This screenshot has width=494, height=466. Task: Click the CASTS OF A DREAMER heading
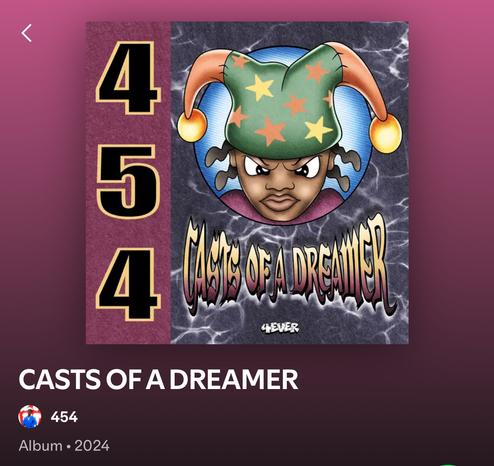click(x=158, y=380)
